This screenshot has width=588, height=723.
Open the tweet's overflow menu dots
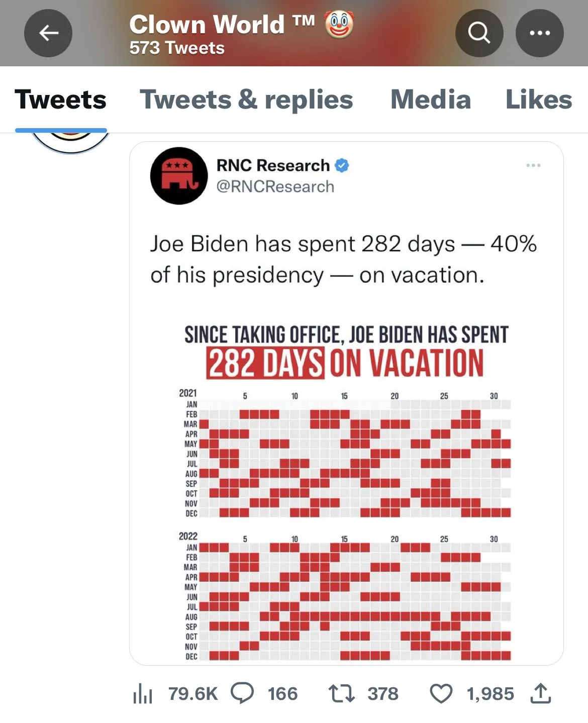[x=533, y=165]
